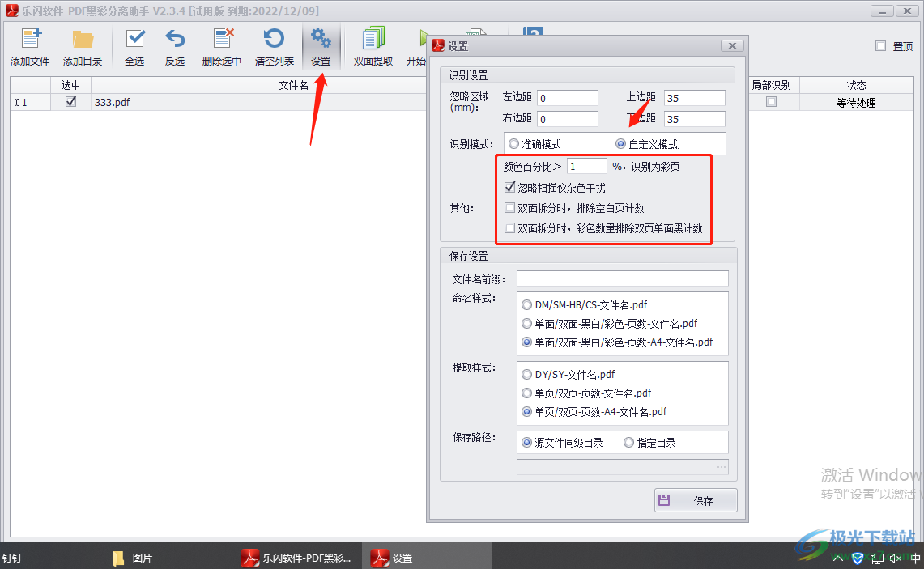Invert the selection with 反选
This screenshot has height=569, width=924.
[x=175, y=47]
